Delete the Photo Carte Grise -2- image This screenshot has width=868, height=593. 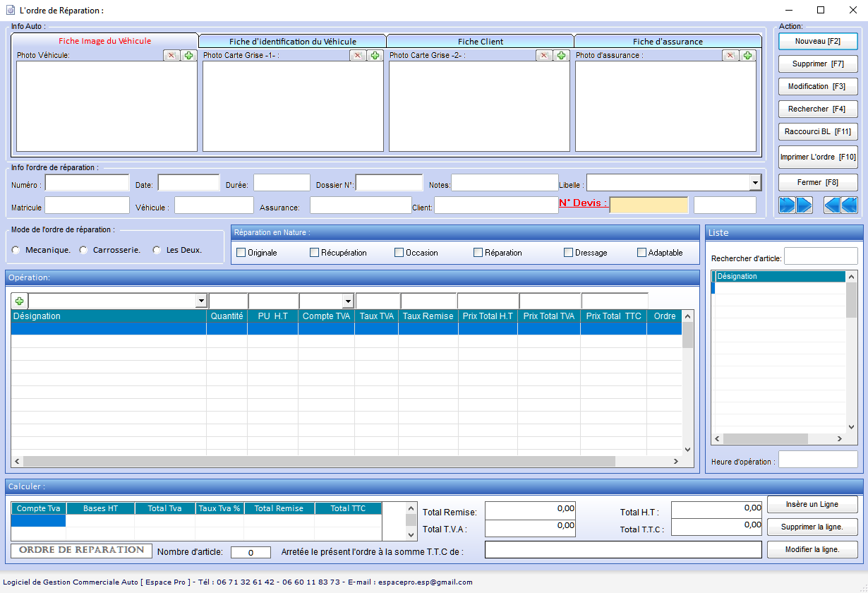pyautogui.click(x=544, y=56)
